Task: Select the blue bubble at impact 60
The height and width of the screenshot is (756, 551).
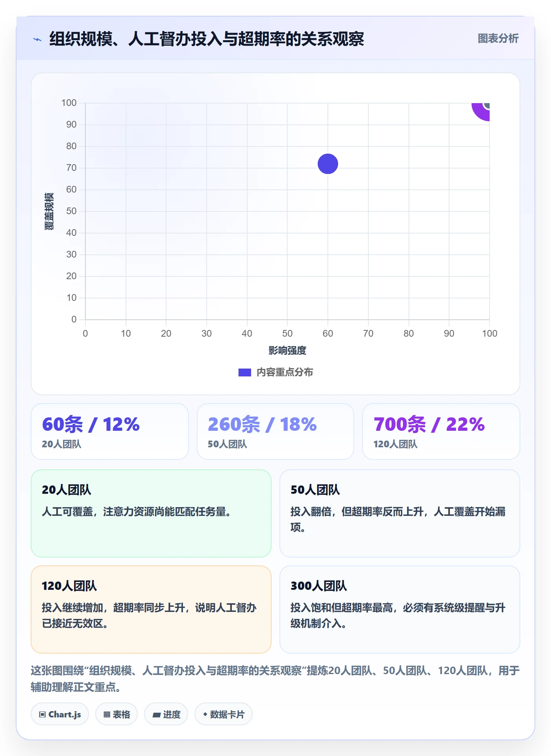Action: coord(328,164)
